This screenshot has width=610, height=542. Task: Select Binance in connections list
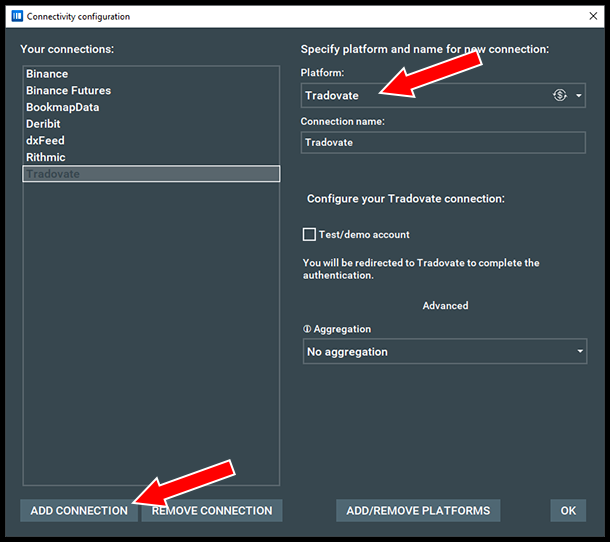[151, 74]
